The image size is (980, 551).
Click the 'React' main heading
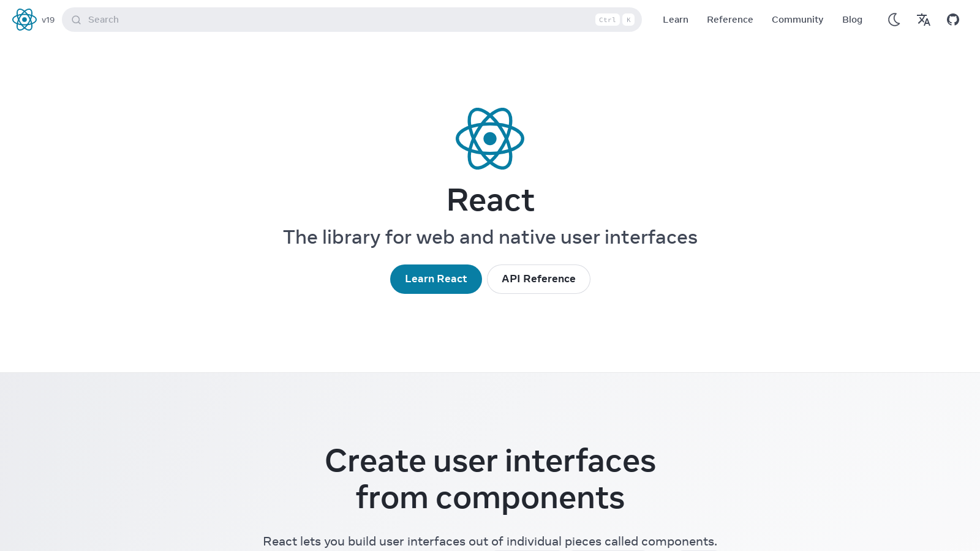(x=490, y=200)
